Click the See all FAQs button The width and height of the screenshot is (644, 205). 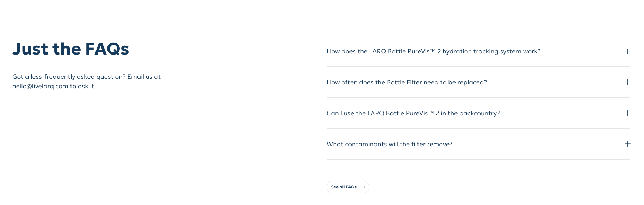coord(344,187)
